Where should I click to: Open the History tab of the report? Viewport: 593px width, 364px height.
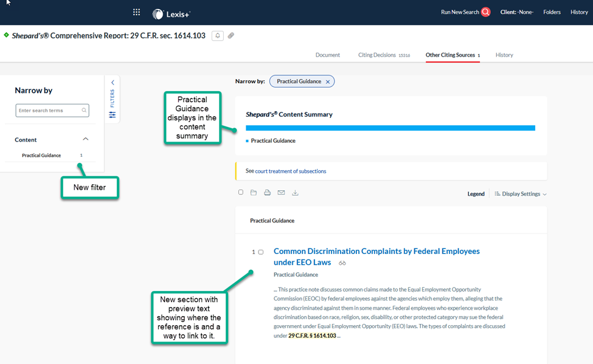pos(504,55)
